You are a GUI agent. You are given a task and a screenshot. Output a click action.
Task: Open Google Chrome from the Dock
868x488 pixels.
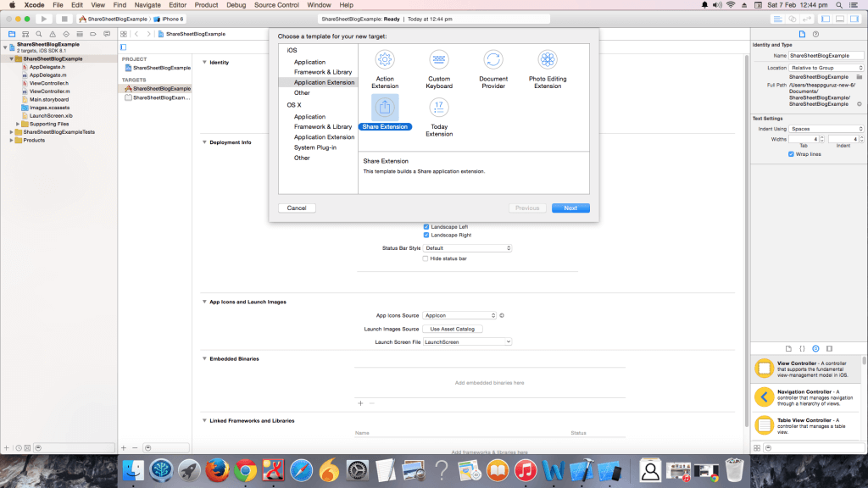[245, 470]
